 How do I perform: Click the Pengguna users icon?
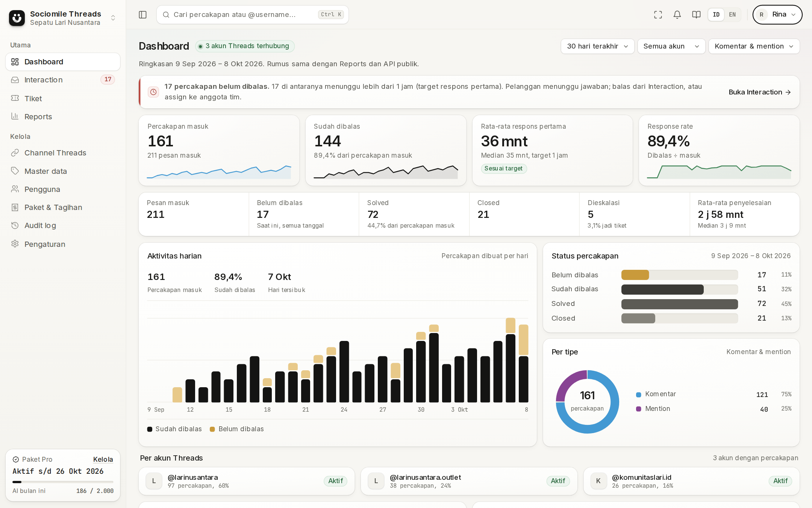[15, 189]
